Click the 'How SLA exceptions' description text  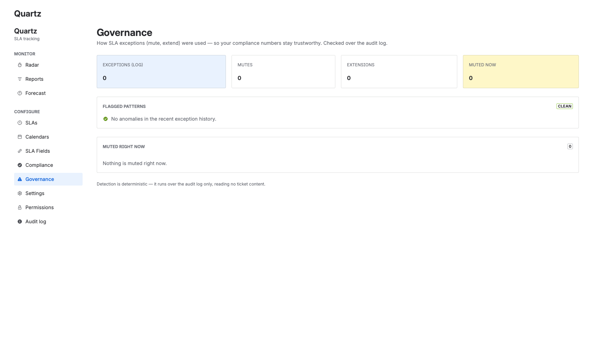point(242,43)
